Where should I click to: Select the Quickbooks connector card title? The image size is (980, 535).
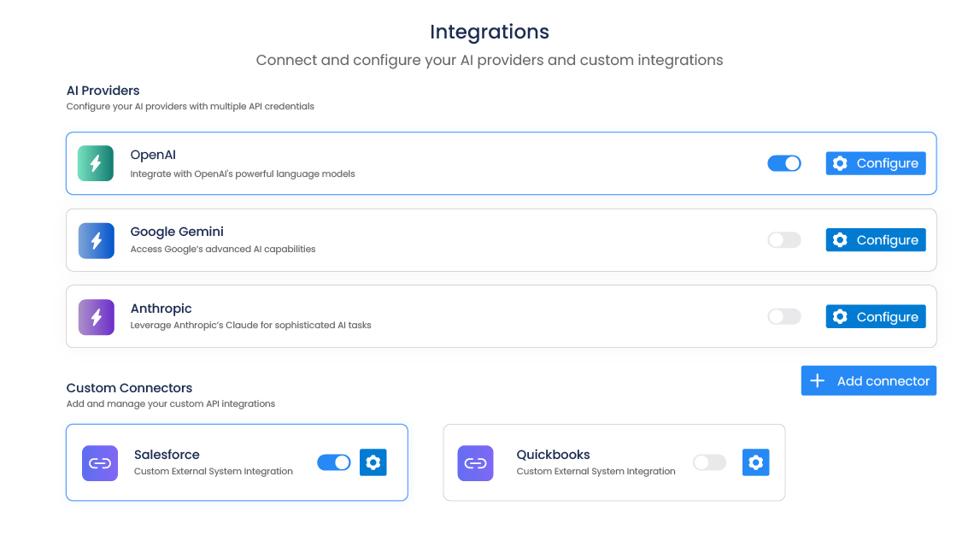(x=553, y=455)
